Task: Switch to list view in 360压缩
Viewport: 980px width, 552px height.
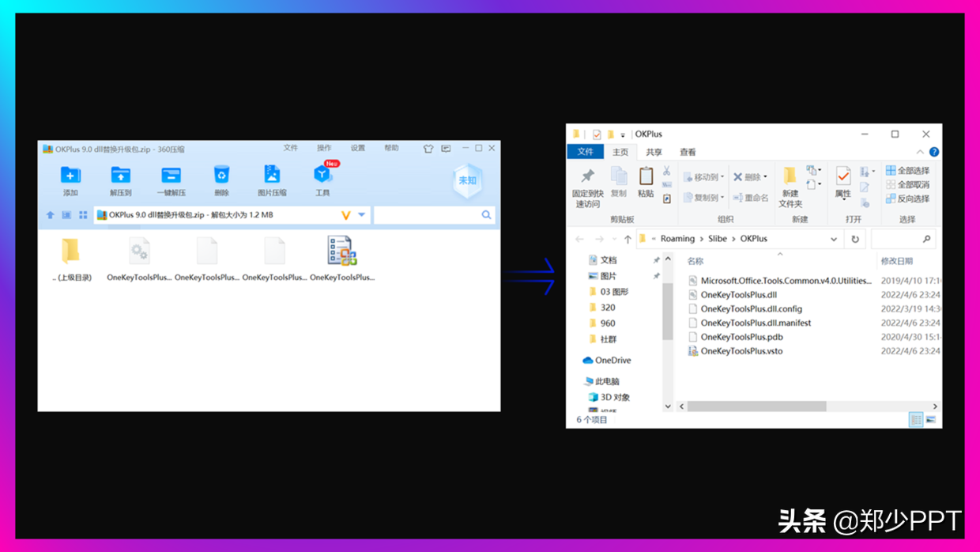Action: tap(66, 215)
